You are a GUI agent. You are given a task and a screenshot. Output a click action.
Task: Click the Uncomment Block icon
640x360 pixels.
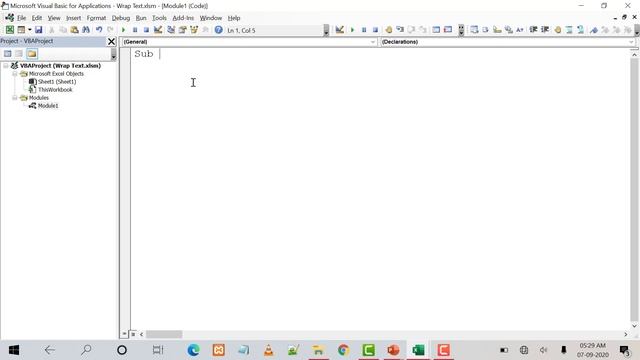580,30
